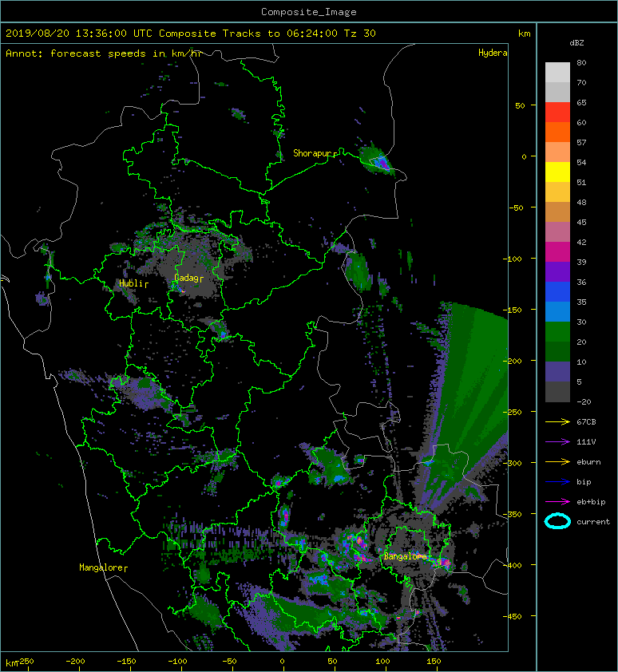Click the 'eb+bip' legend label
Screen dimensions: 618x672
pos(591,502)
